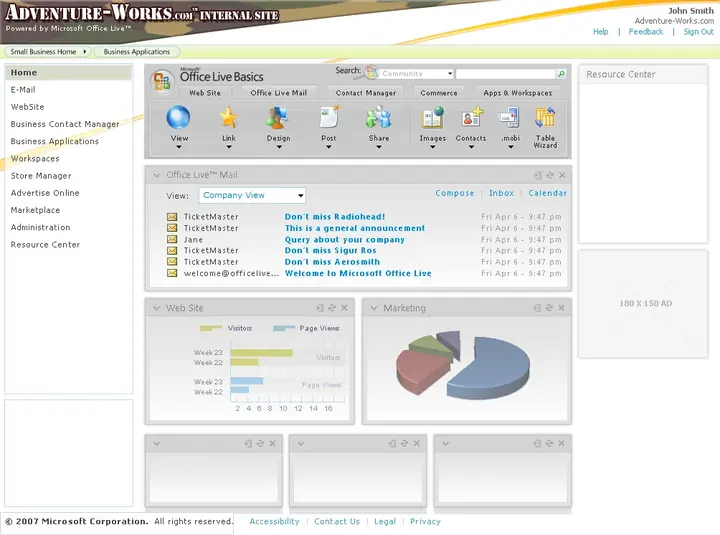Image resolution: width=720 pixels, height=535 pixels.
Task: Close the Marketing panel
Action: 562,308
